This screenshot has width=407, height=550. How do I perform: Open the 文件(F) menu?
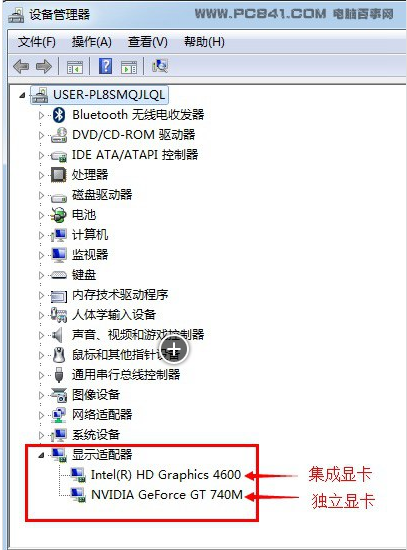click(x=36, y=42)
